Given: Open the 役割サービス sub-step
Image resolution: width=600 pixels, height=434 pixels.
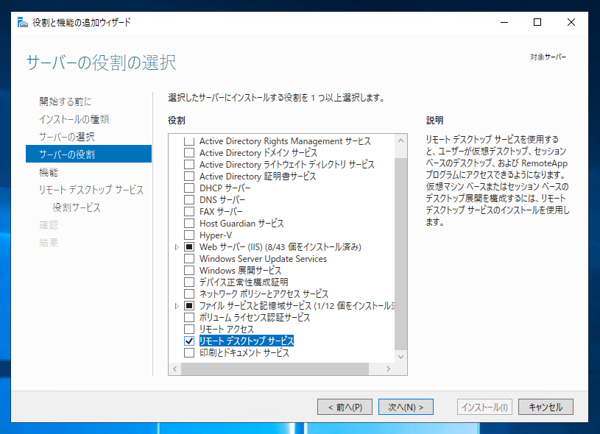Looking at the screenshot, I should point(77,207).
